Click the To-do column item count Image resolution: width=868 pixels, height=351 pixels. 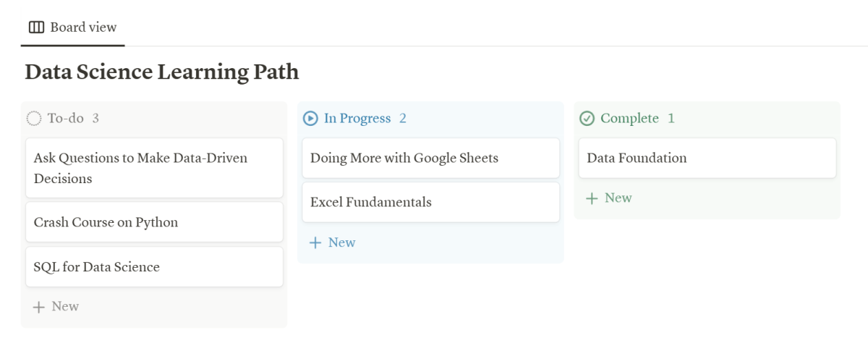95,118
